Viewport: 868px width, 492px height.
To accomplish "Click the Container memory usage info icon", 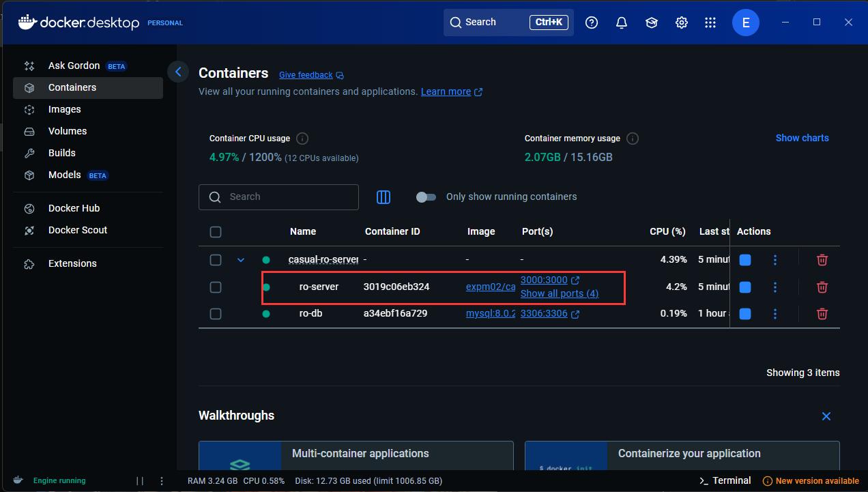I will pyautogui.click(x=633, y=139).
